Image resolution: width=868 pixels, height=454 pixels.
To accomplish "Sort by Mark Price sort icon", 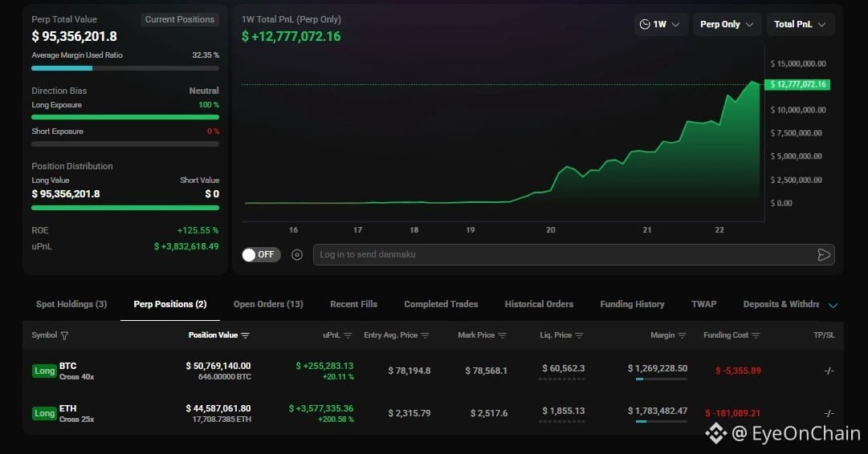I will tap(502, 335).
